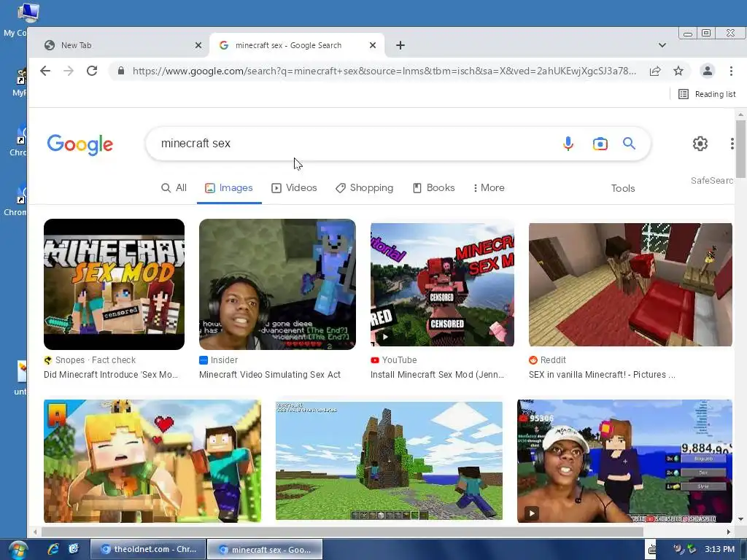
Task: Select minecraft Google taskbar window button
Action: [265, 550]
